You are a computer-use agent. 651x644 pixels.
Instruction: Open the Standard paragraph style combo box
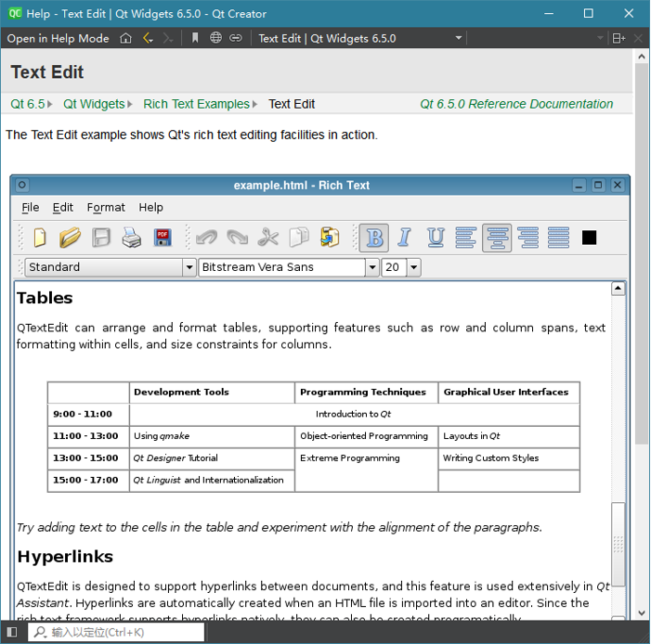pos(110,267)
